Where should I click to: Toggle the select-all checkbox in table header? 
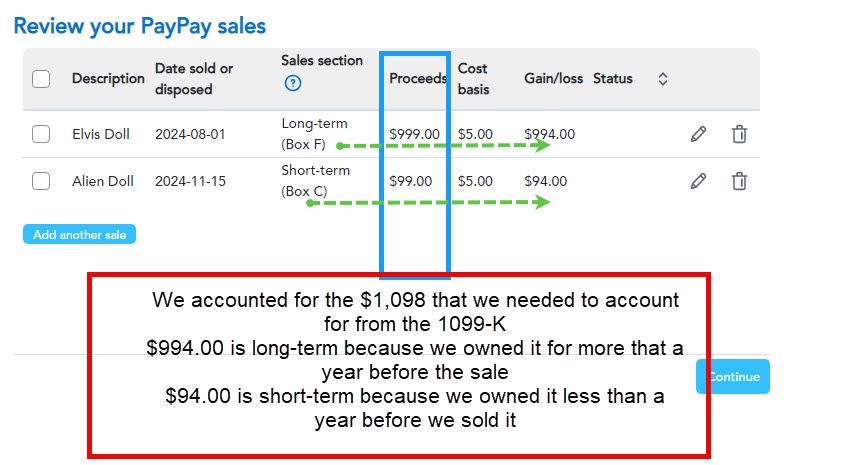point(41,79)
